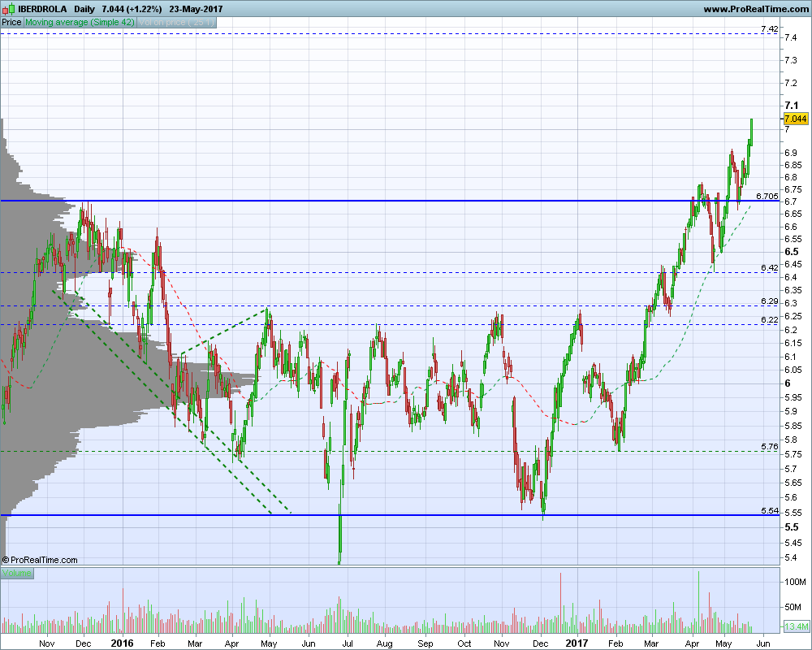
Task: Click the 100M volume axis label
Action: 795,582
